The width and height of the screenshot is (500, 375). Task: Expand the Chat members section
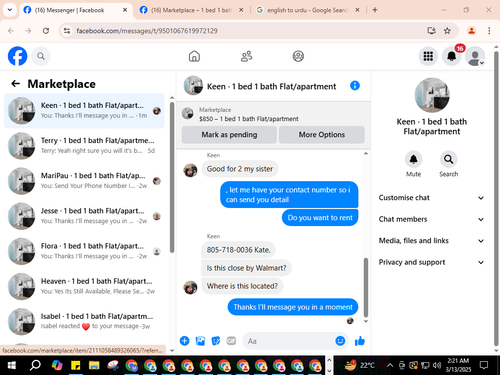(x=431, y=219)
